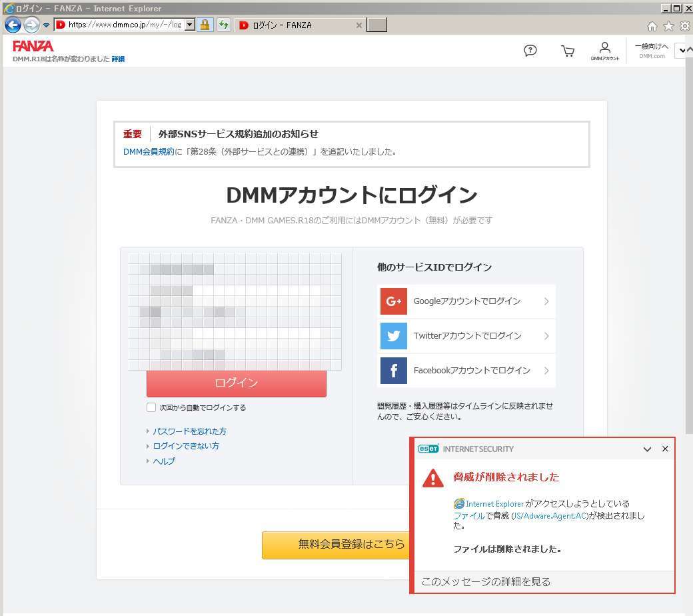This screenshot has height=616, width=693.
Task: Enable 次回から自動でログインする checkbox
Action: [151, 407]
